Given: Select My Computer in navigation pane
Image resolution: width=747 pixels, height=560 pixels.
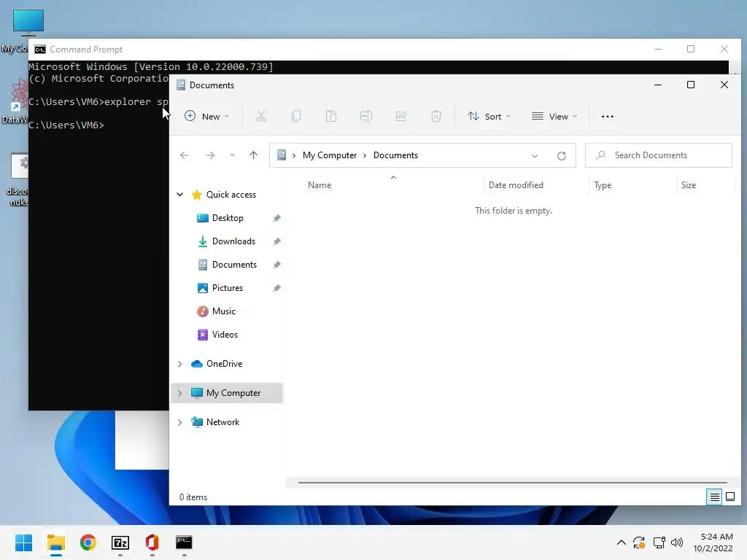Looking at the screenshot, I should pos(233,393).
